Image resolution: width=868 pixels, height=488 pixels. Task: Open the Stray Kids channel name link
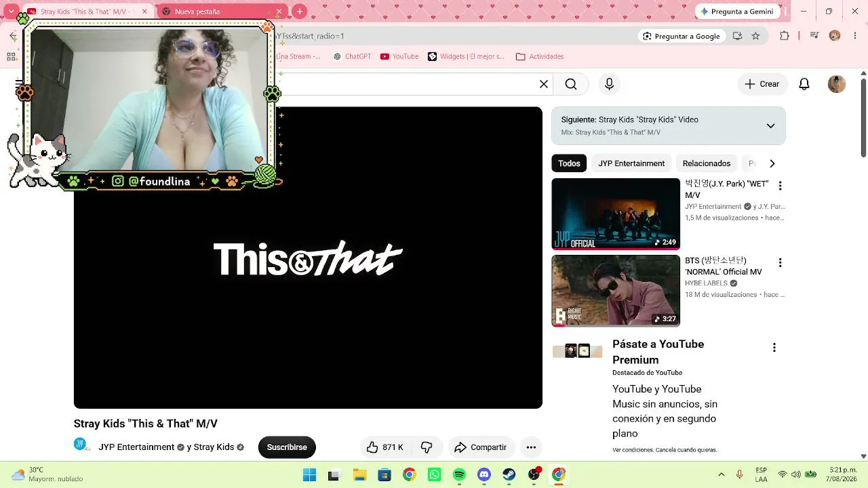tap(214, 447)
